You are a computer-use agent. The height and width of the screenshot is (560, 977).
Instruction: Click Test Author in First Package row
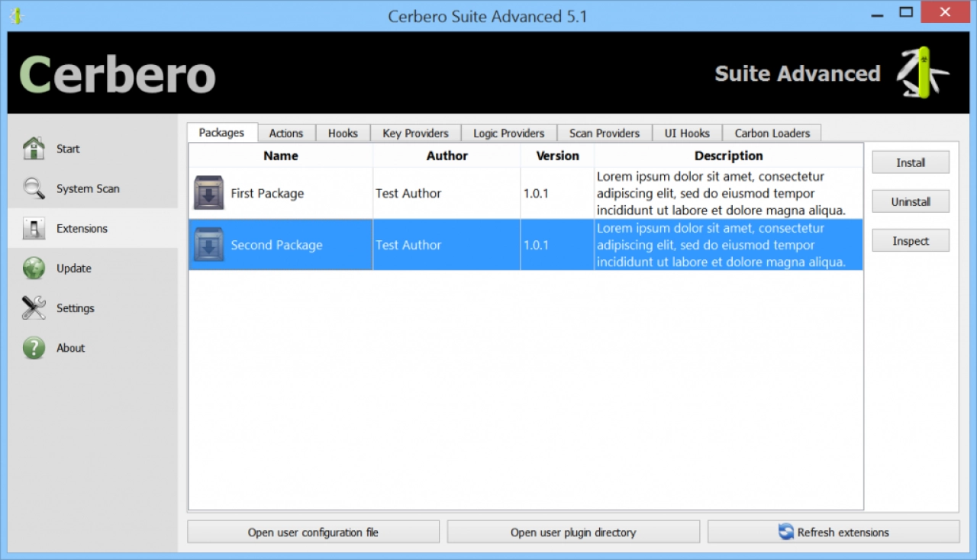tap(408, 193)
